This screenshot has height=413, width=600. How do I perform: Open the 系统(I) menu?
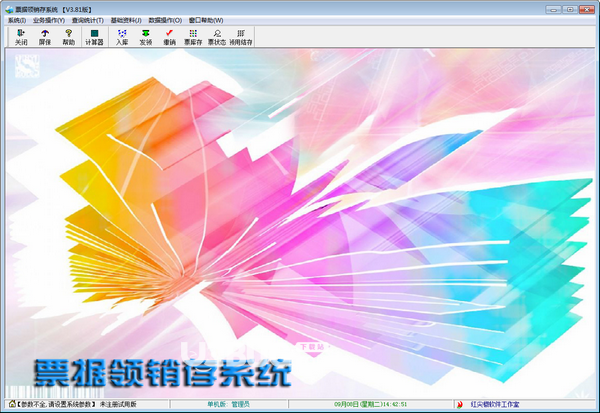click(x=17, y=20)
